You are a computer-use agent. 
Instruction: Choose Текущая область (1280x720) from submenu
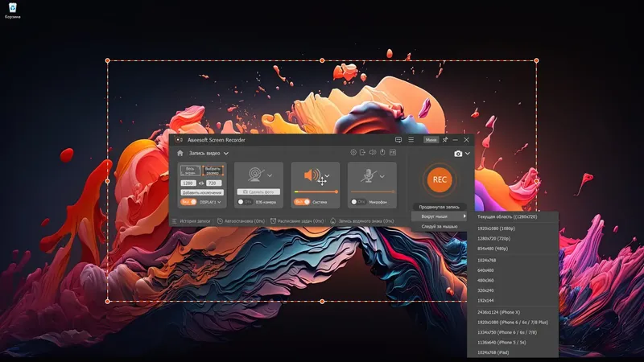(513, 216)
